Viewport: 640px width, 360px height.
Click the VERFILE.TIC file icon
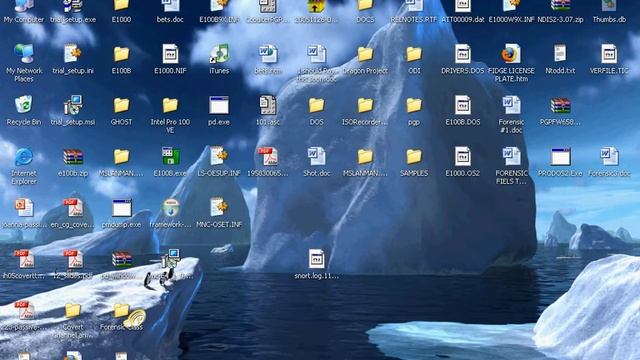(x=609, y=54)
